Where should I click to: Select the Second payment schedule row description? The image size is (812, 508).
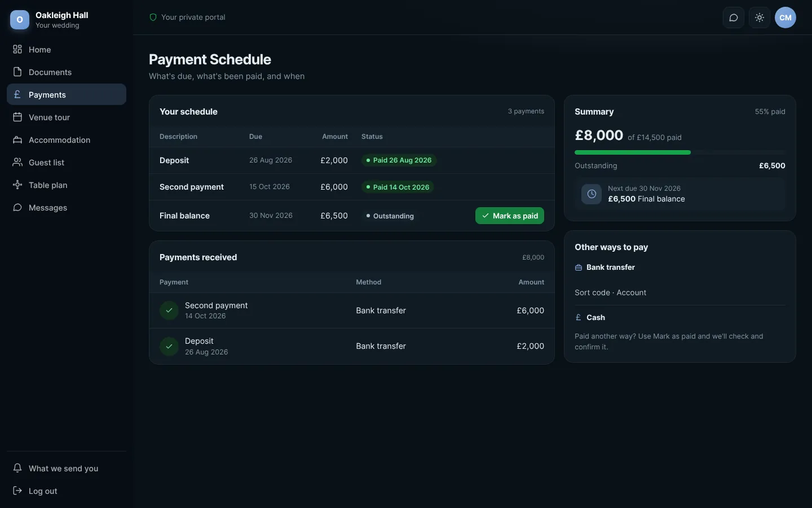[x=192, y=187]
